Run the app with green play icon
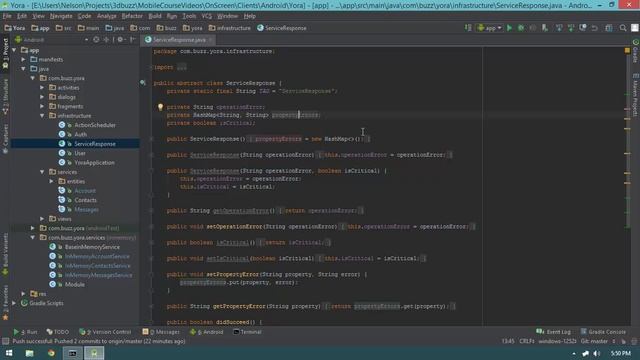Viewport: 640px width, 360px height. tap(509, 28)
